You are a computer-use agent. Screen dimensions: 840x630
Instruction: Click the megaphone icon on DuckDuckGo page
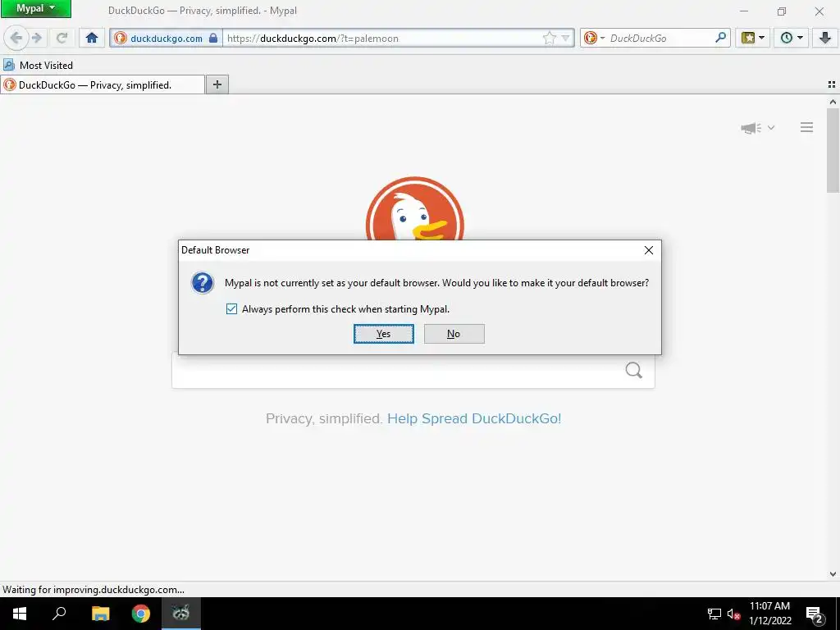click(751, 127)
